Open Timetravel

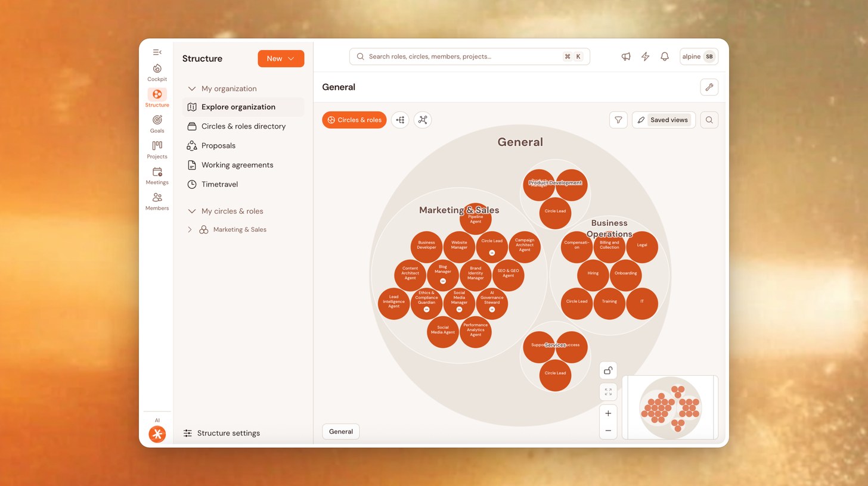243,185
